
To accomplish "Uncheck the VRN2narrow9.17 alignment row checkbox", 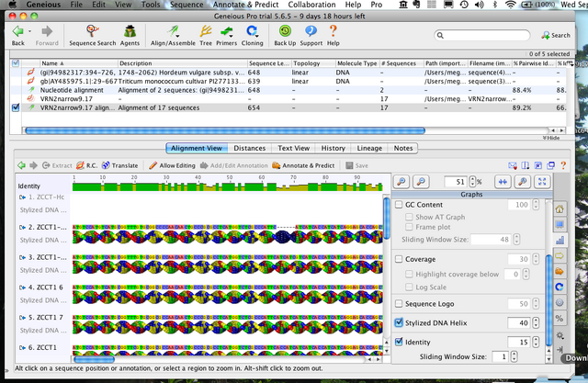I will pos(16,107).
